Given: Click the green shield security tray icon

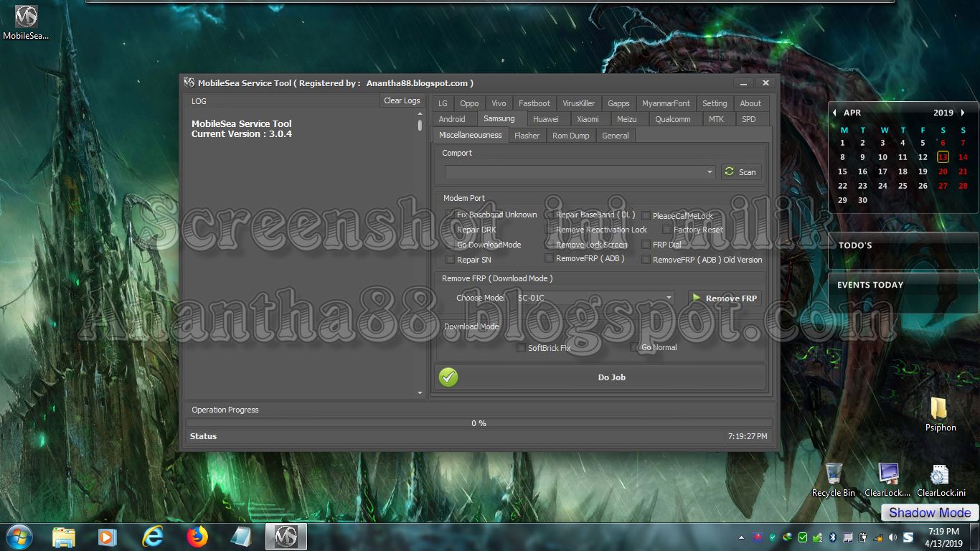Looking at the screenshot, I should coord(773,537).
